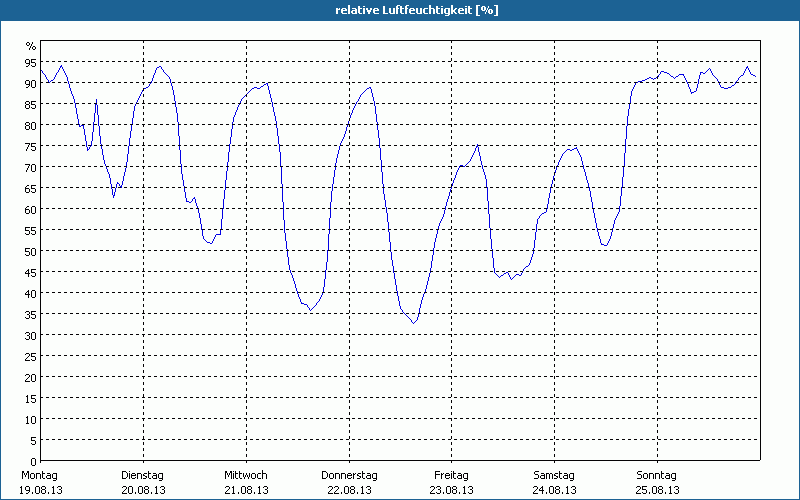Click the date 25.08.13
Screen dimensions: 800x500
(657, 490)
